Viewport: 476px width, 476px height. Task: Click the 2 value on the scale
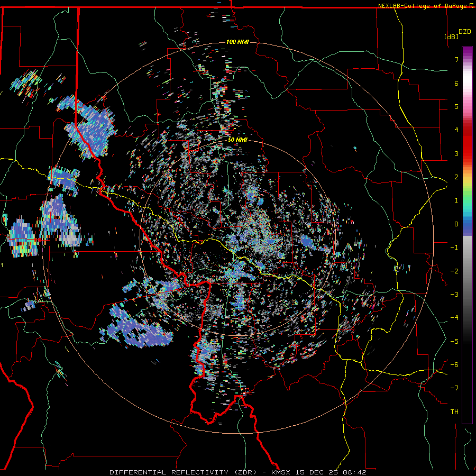tap(456, 177)
